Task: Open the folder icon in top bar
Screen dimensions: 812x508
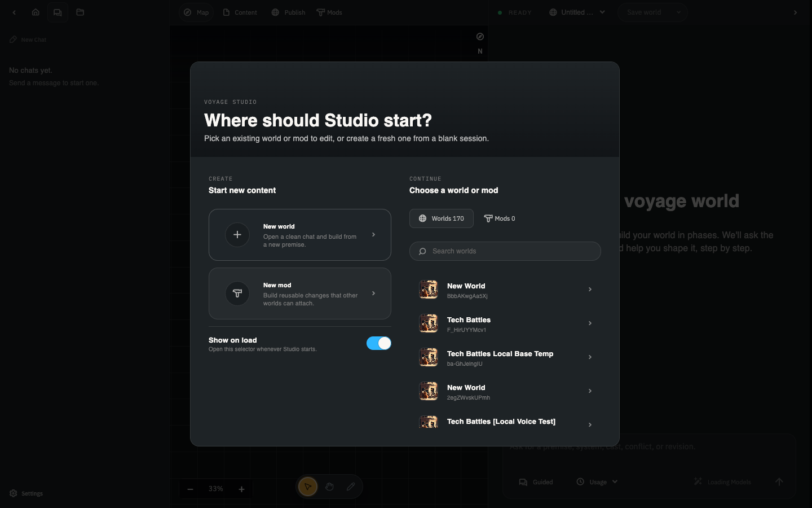Action: point(80,12)
